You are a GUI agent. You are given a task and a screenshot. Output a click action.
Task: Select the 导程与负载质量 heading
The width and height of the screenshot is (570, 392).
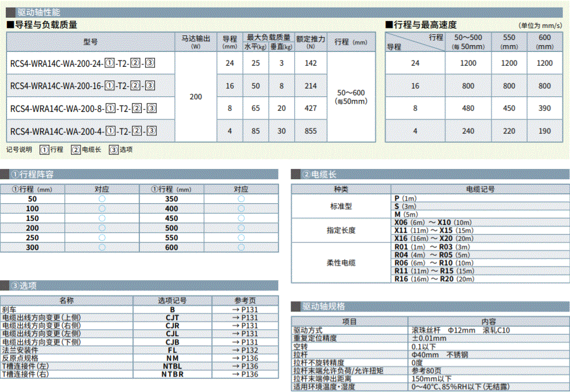click(42, 25)
